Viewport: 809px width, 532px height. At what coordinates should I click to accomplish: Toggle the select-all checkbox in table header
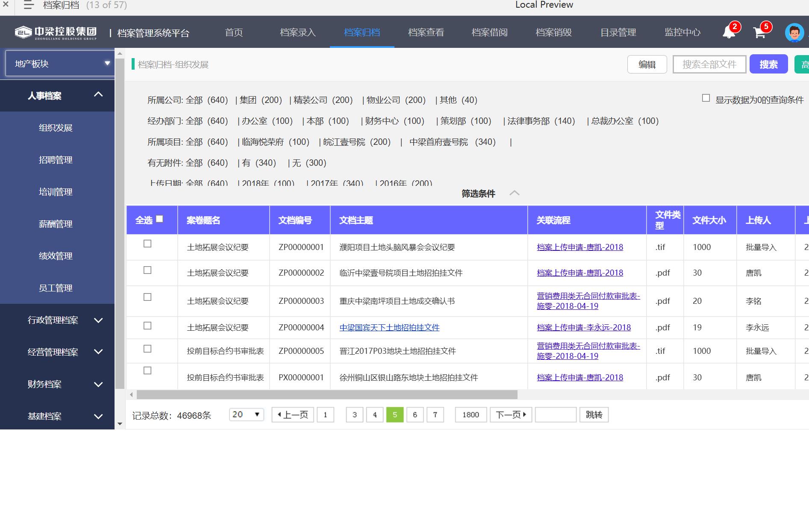(x=159, y=219)
